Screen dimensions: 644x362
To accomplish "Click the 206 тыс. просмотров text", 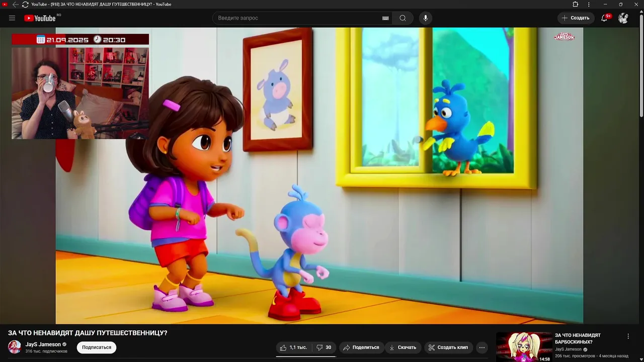I will point(575,356).
